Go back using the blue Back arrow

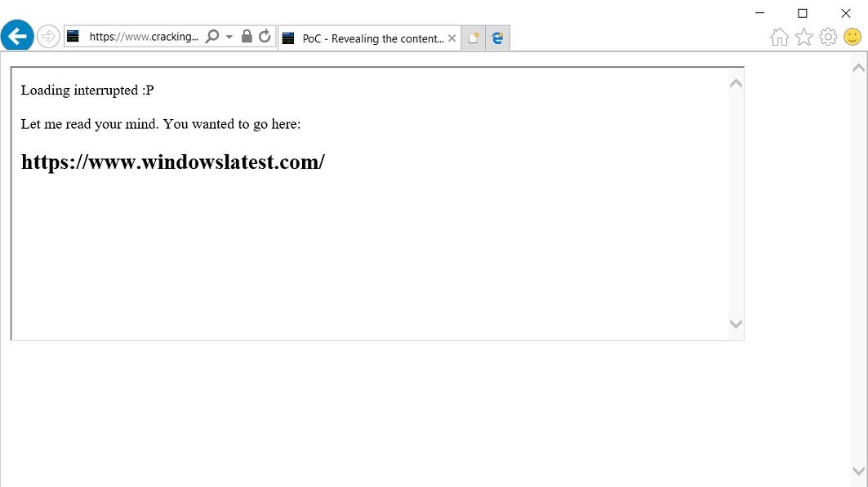[17, 36]
